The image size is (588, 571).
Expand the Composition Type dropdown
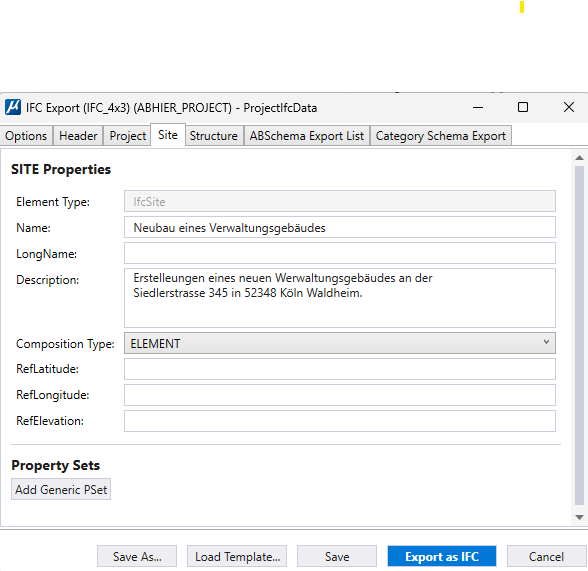point(340,343)
